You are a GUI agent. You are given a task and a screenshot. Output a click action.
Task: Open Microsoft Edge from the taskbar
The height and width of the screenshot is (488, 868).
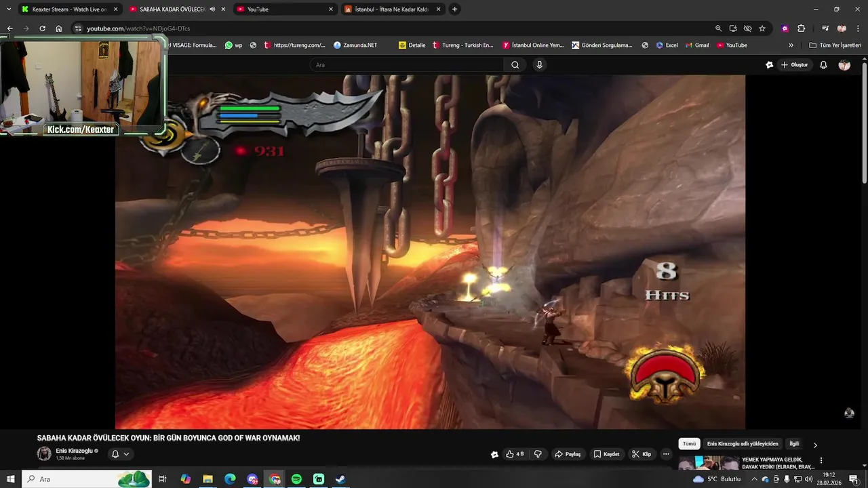230,479
